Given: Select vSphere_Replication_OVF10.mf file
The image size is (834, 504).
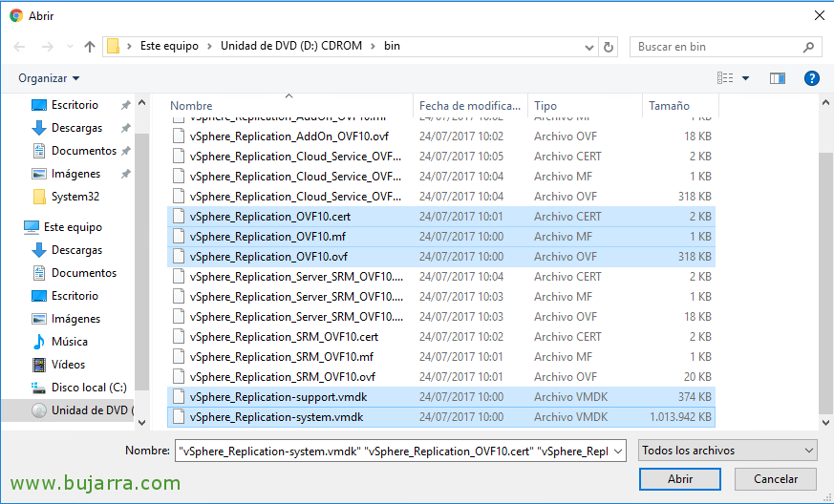Looking at the screenshot, I should point(441,237).
